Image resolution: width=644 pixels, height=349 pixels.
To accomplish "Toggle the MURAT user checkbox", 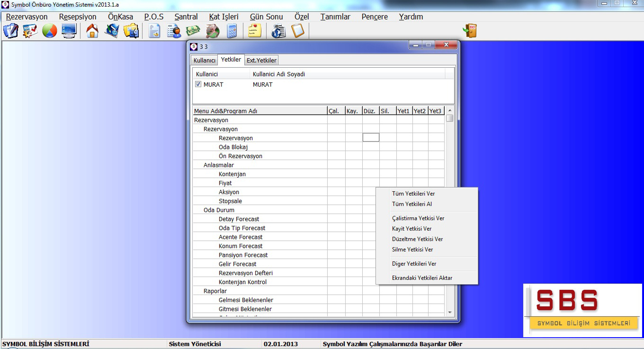I will click(198, 84).
